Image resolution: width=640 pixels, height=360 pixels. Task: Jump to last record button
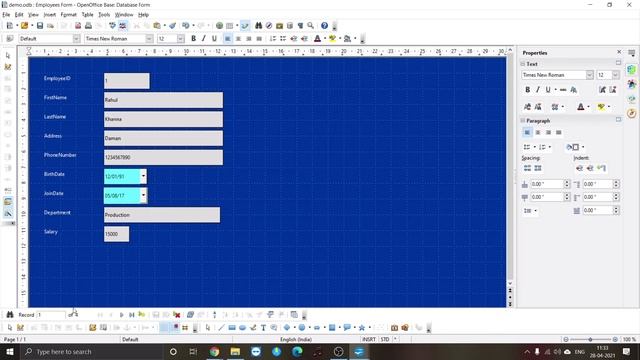point(131,315)
